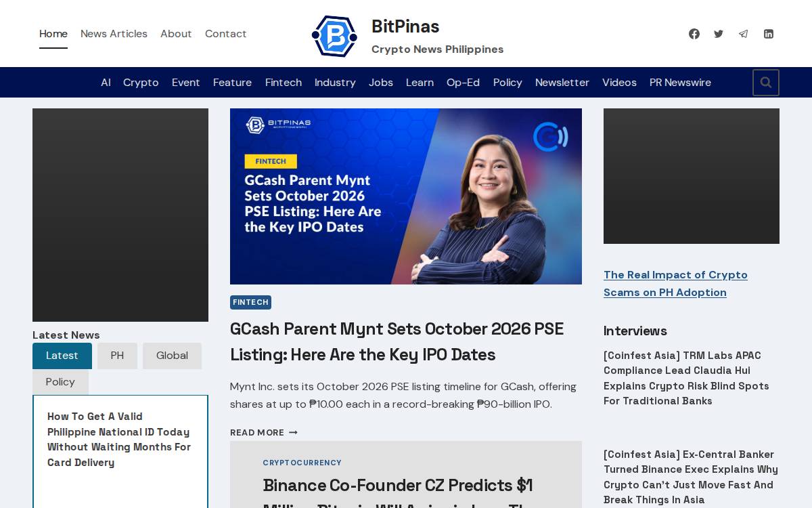This screenshot has height=508, width=812.
Task: Select the Crypto category
Action: (141, 83)
